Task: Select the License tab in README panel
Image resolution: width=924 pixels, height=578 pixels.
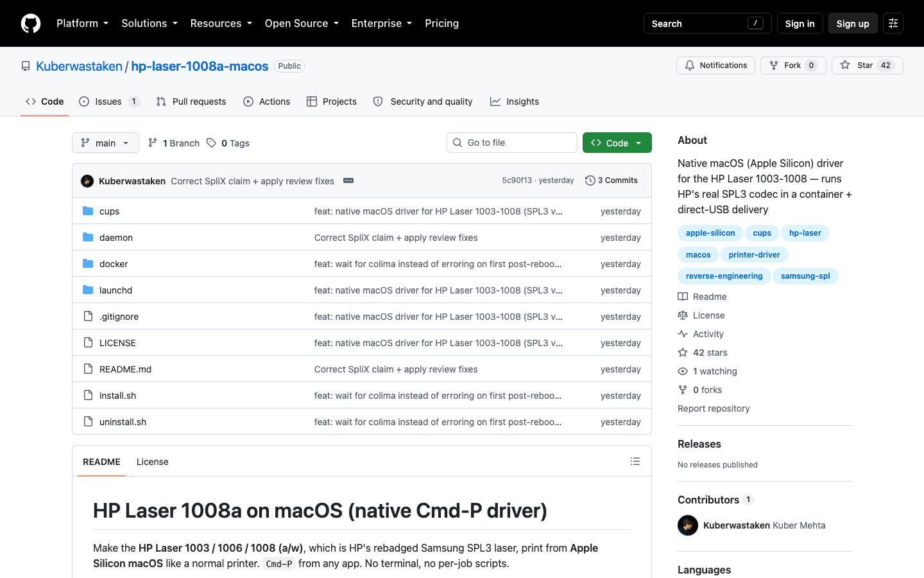Action: tap(152, 462)
